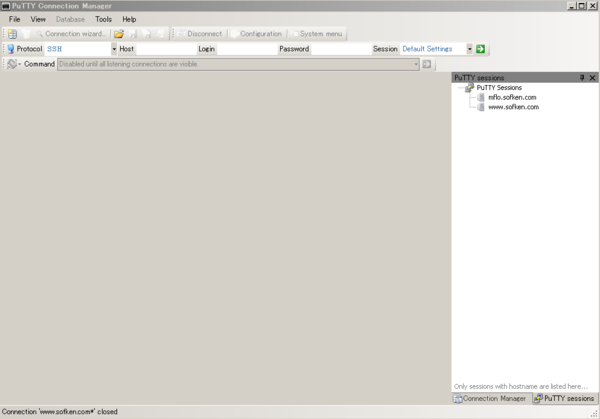Viewport: 600px width, 419px height.
Task: Open the Help menu
Action: [x=129, y=19]
